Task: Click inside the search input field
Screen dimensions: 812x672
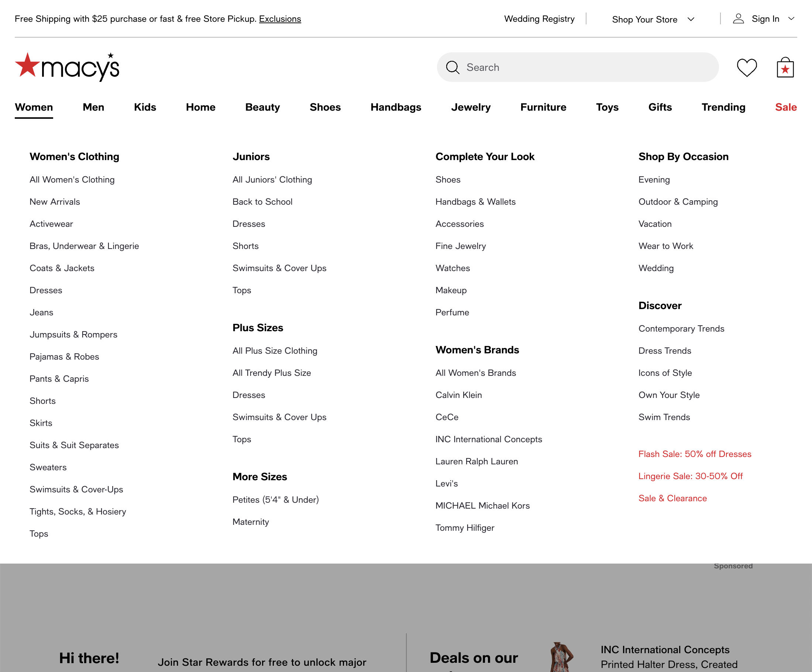Action: (x=561, y=67)
